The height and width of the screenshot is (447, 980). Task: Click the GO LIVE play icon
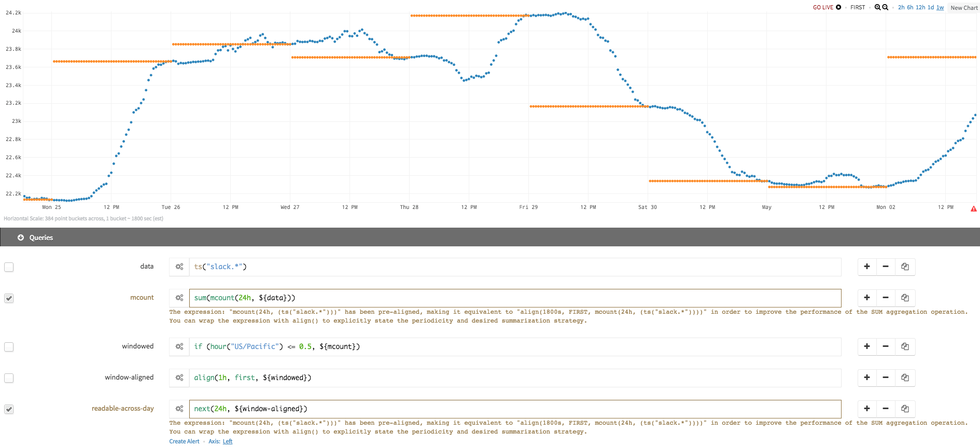tap(838, 7)
